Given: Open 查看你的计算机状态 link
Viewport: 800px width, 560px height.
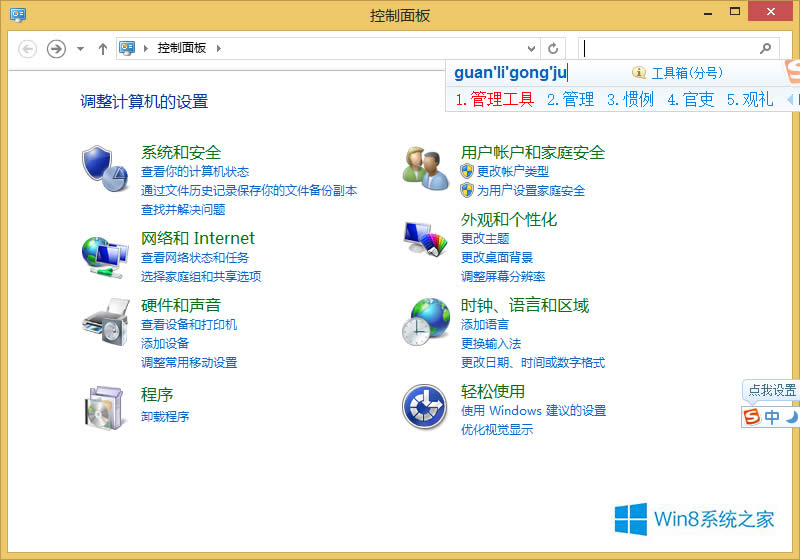Looking at the screenshot, I should pyautogui.click(x=195, y=171).
